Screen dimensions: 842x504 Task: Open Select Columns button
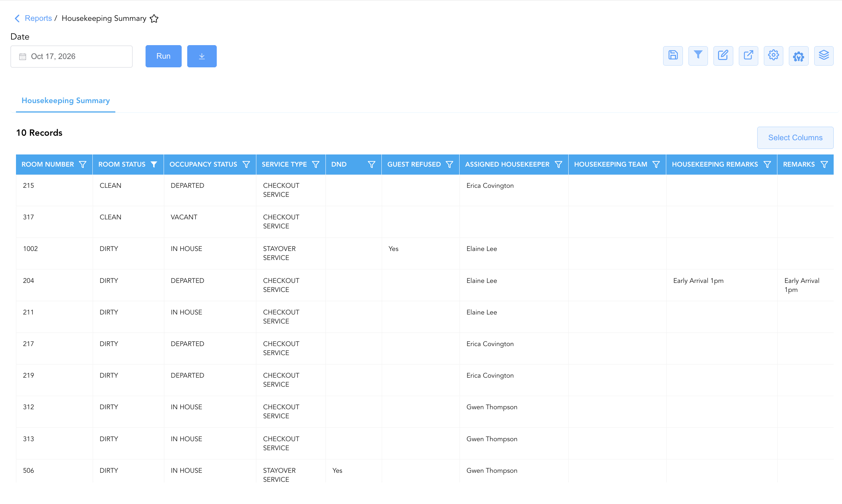click(795, 138)
